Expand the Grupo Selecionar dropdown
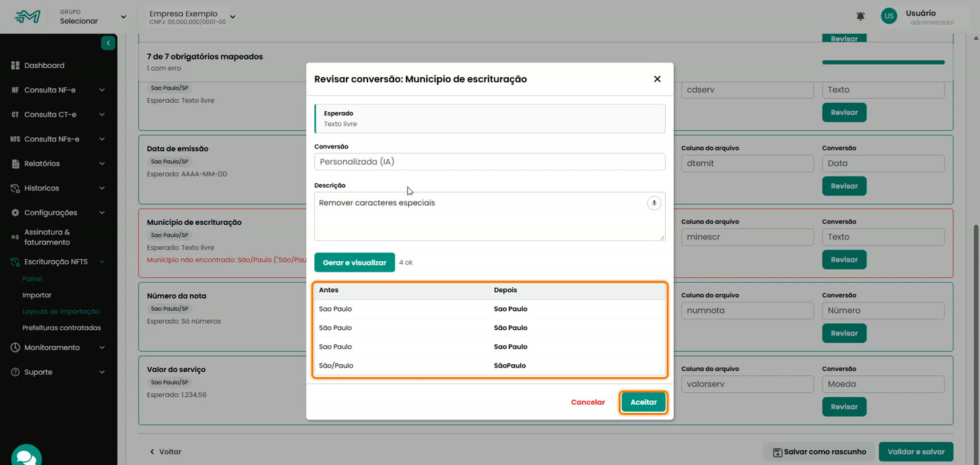The height and width of the screenshot is (465, 980). point(92,17)
